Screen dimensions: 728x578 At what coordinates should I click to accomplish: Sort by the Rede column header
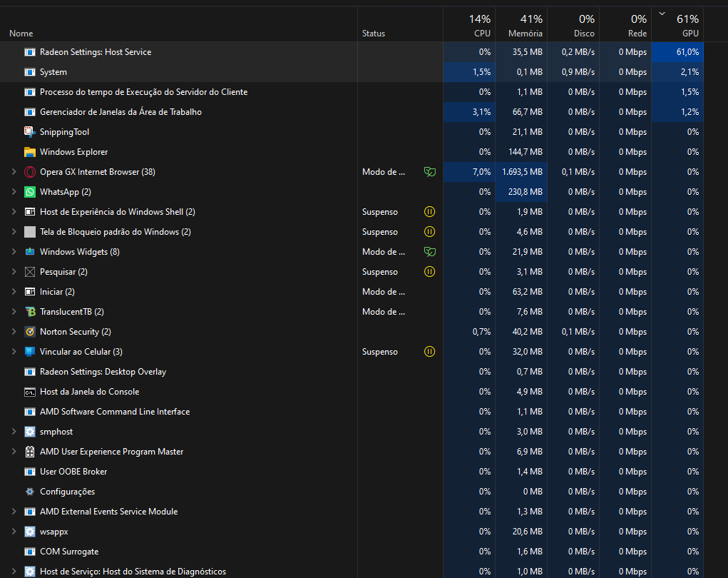click(x=625, y=24)
